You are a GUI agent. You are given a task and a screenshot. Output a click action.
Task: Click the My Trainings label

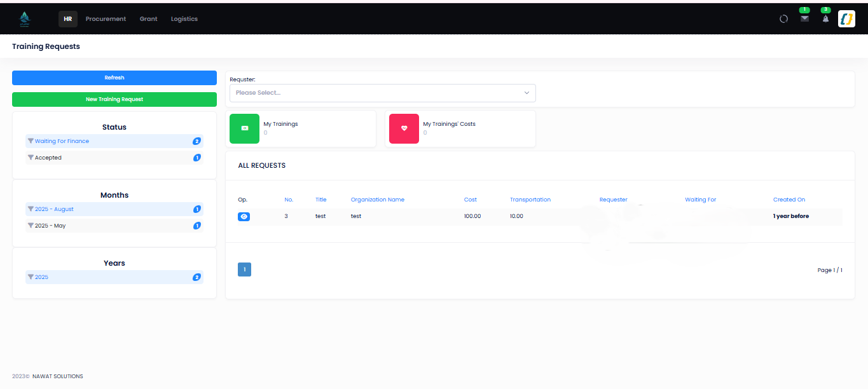281,124
